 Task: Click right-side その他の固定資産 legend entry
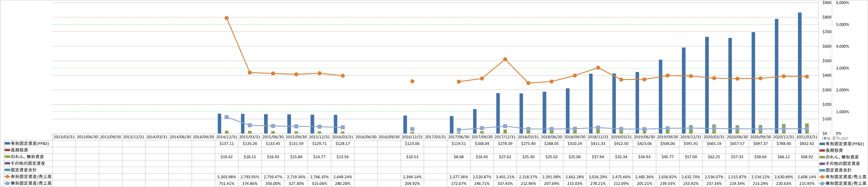click(840, 163)
